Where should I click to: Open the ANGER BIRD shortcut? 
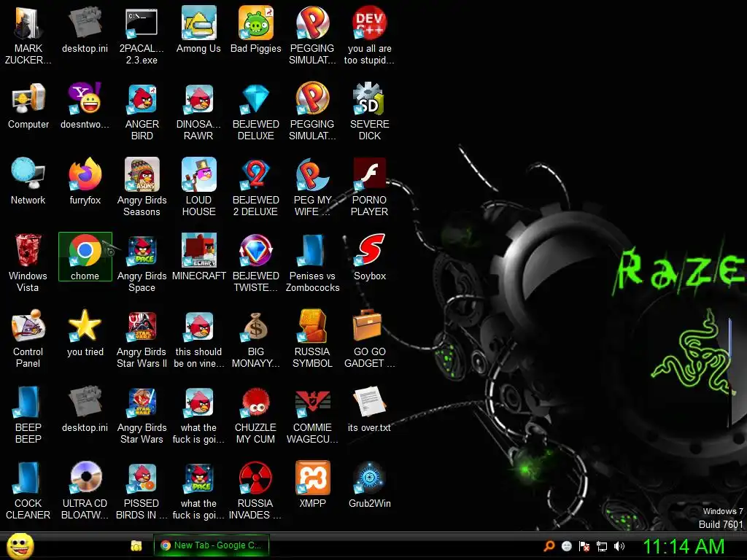pyautogui.click(x=142, y=112)
